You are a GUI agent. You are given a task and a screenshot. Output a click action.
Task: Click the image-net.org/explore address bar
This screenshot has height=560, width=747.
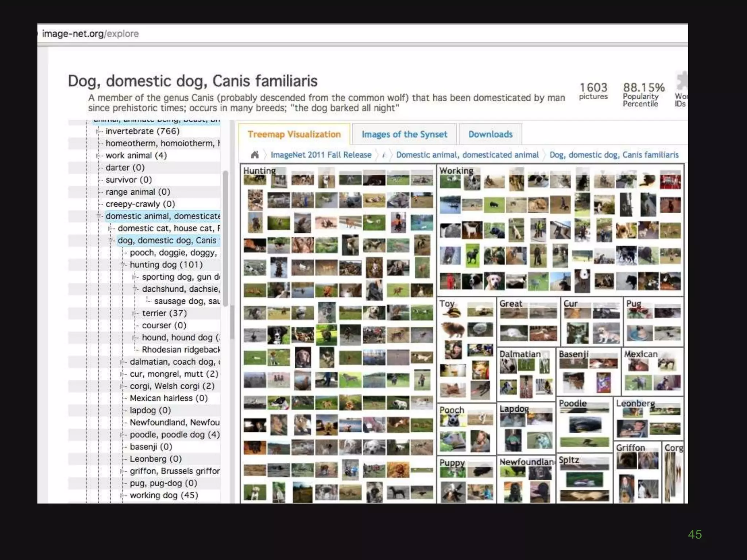click(363, 34)
